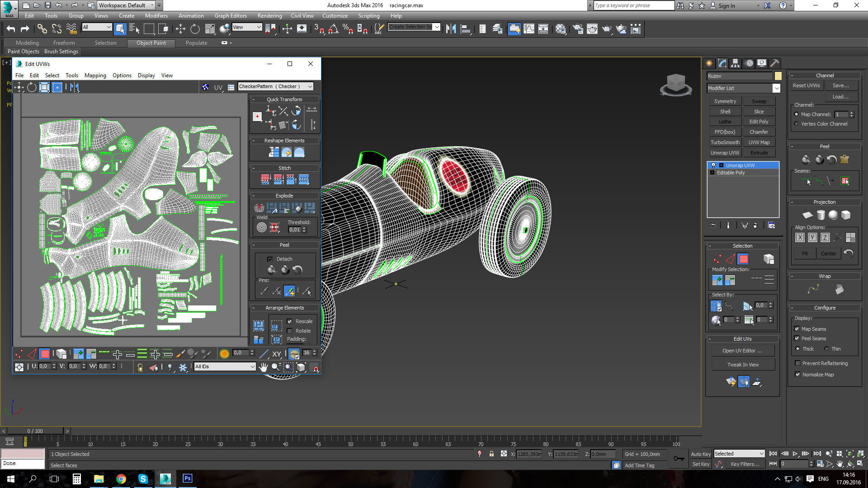Click the UVW Map modifier button
The image size is (868, 488).
click(x=759, y=142)
